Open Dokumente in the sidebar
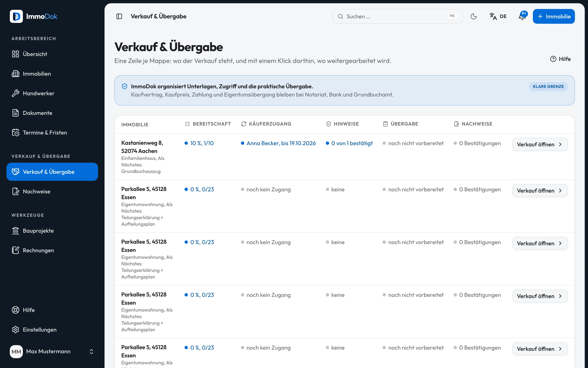 52,113
